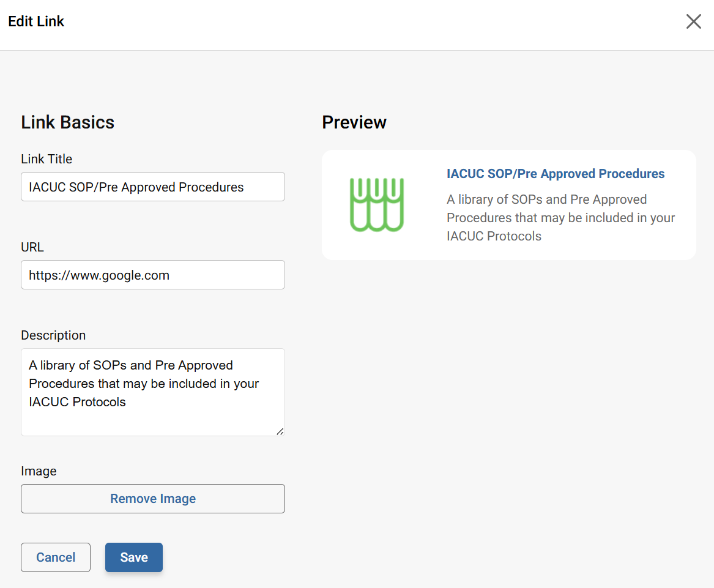Click the URL input containing https://www.google.com
Screen dimensions: 714x588
click(152, 275)
